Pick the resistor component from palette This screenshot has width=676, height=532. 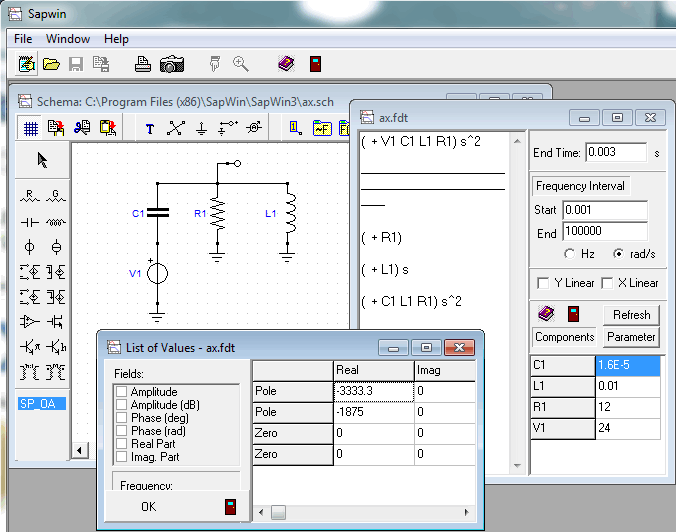point(30,195)
